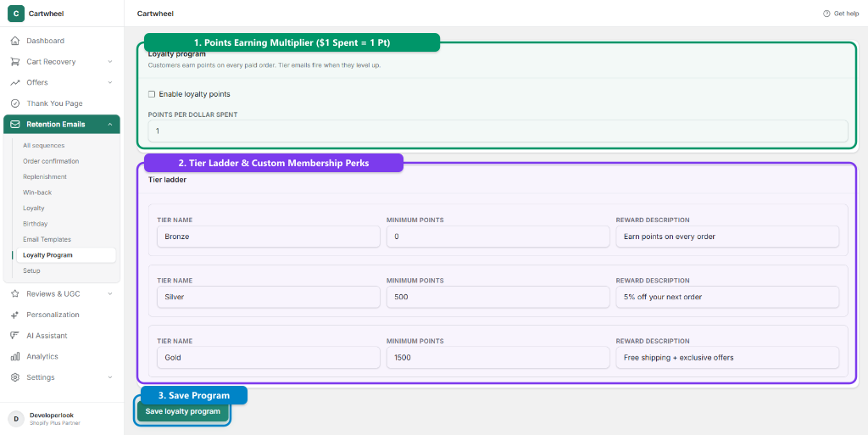Focus the Points per dollar spent field
This screenshot has width=868, height=435.
tap(498, 131)
